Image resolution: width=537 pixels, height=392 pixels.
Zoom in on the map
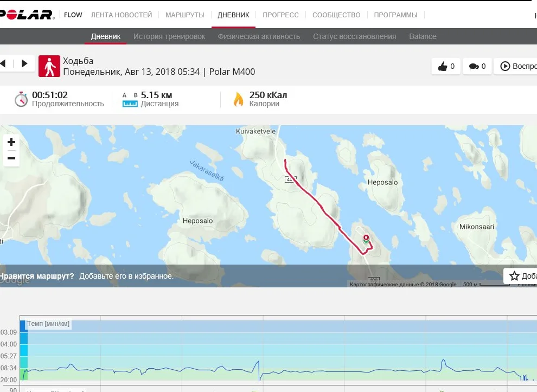click(x=11, y=143)
